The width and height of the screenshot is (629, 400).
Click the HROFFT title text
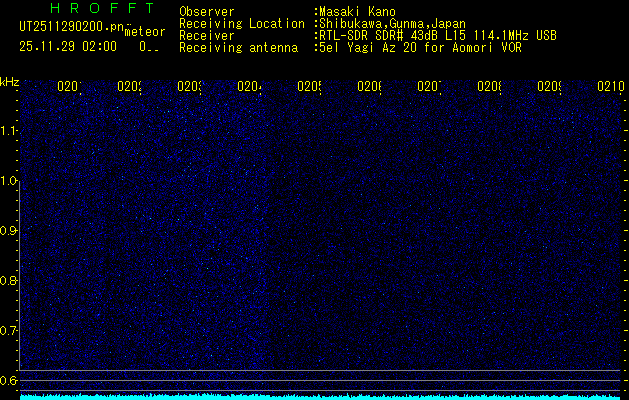click(x=103, y=8)
